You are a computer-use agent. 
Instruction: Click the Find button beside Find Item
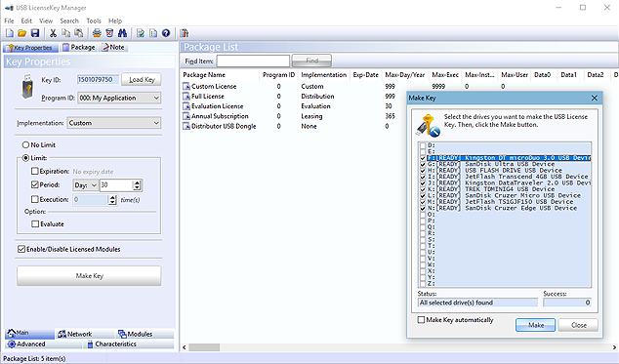pyautogui.click(x=311, y=61)
